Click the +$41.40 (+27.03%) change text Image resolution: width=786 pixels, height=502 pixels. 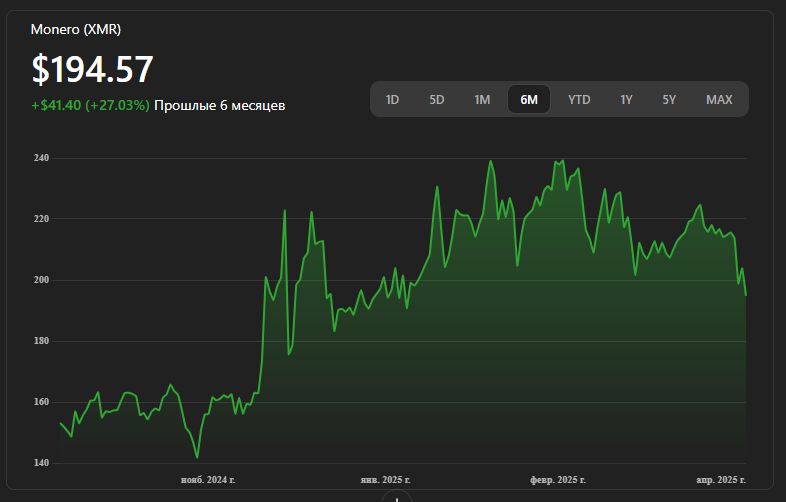point(90,105)
